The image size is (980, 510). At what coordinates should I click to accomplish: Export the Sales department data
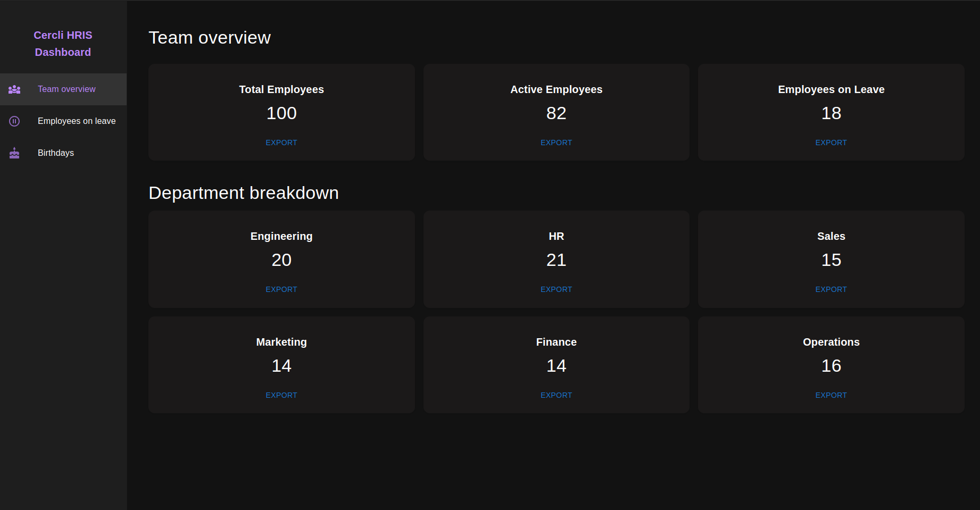click(x=830, y=289)
